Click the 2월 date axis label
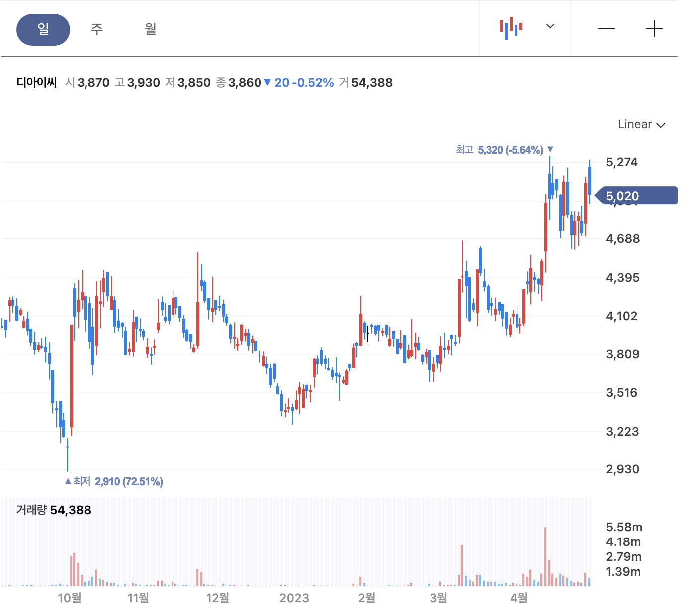The width and height of the screenshot is (690, 616). click(367, 598)
